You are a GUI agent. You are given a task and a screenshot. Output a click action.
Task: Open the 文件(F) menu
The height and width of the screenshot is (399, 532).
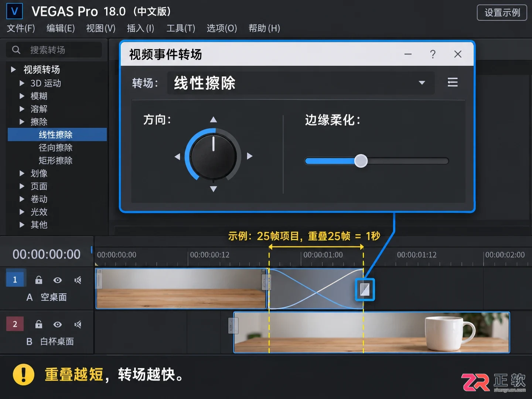point(21,28)
